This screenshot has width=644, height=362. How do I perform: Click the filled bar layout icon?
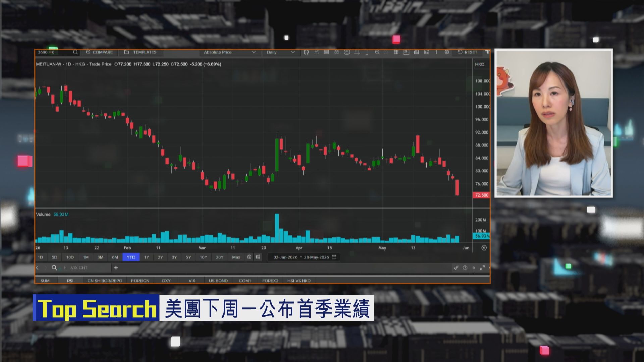tap(326, 52)
